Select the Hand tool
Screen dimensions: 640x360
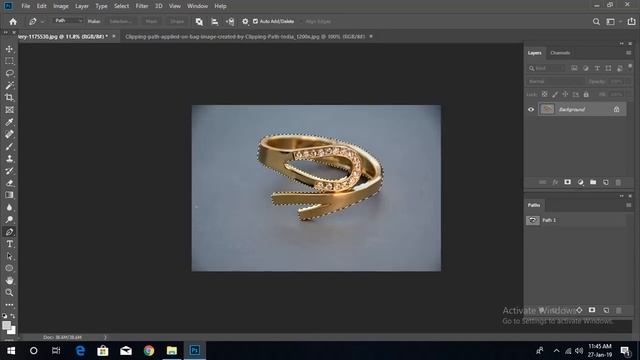pos(9,280)
